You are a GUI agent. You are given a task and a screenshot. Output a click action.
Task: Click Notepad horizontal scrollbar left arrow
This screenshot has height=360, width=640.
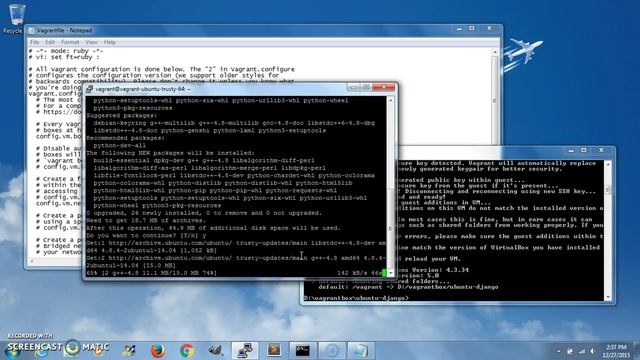tap(31, 260)
